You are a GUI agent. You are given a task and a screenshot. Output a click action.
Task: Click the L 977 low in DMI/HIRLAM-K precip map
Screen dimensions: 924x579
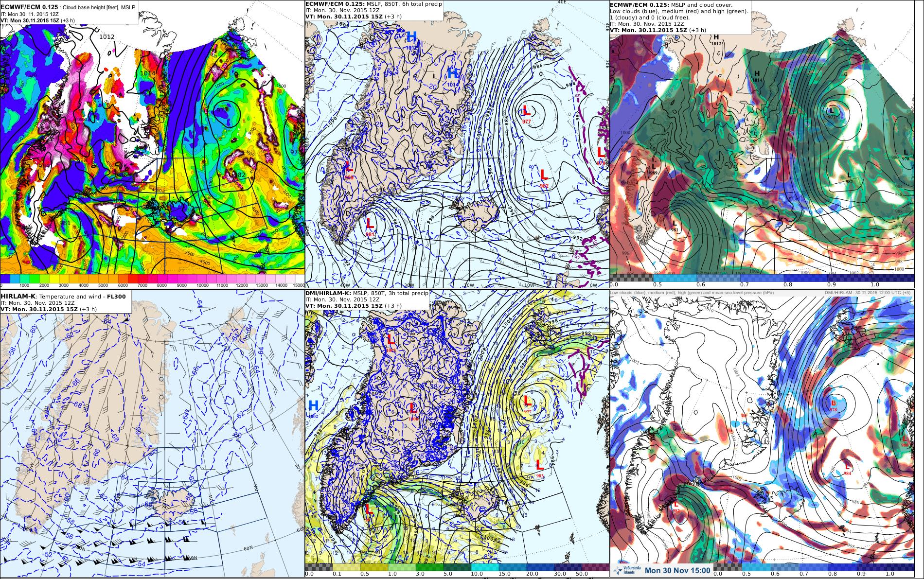click(x=527, y=404)
